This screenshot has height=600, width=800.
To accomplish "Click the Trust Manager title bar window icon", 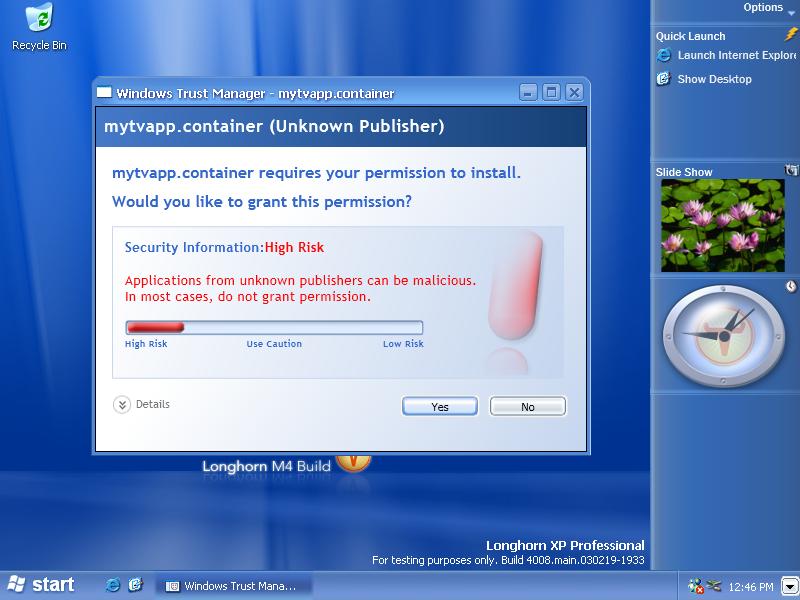I will click(x=104, y=92).
